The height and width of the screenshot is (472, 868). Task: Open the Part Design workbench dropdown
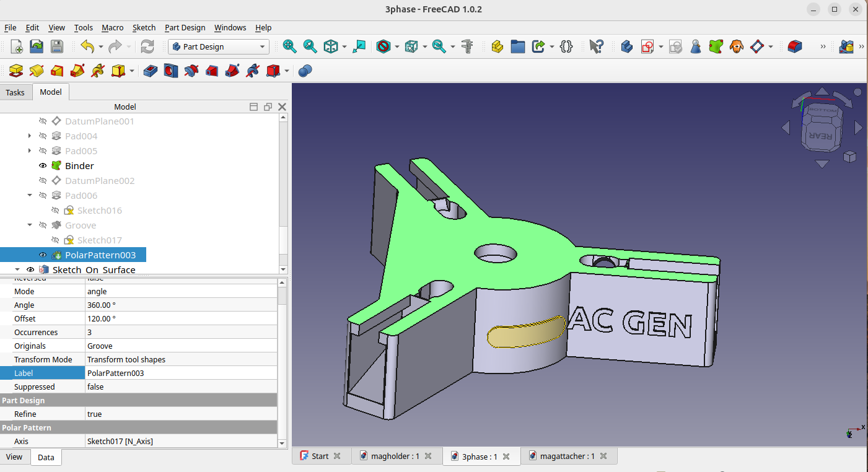[x=219, y=46]
